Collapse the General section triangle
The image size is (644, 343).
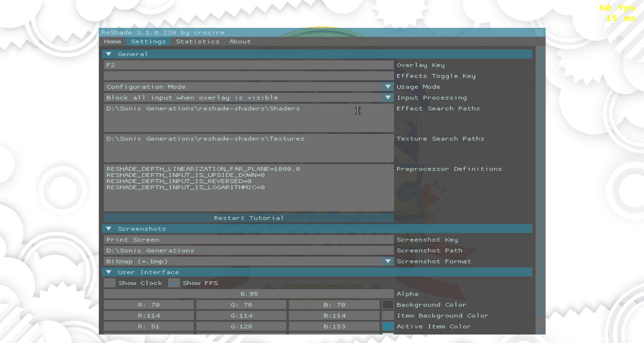109,54
